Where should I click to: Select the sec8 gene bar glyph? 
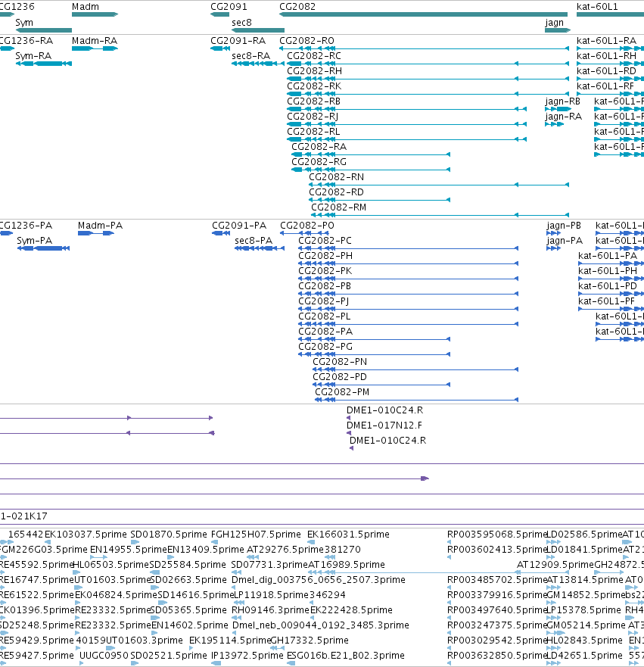coord(258,30)
